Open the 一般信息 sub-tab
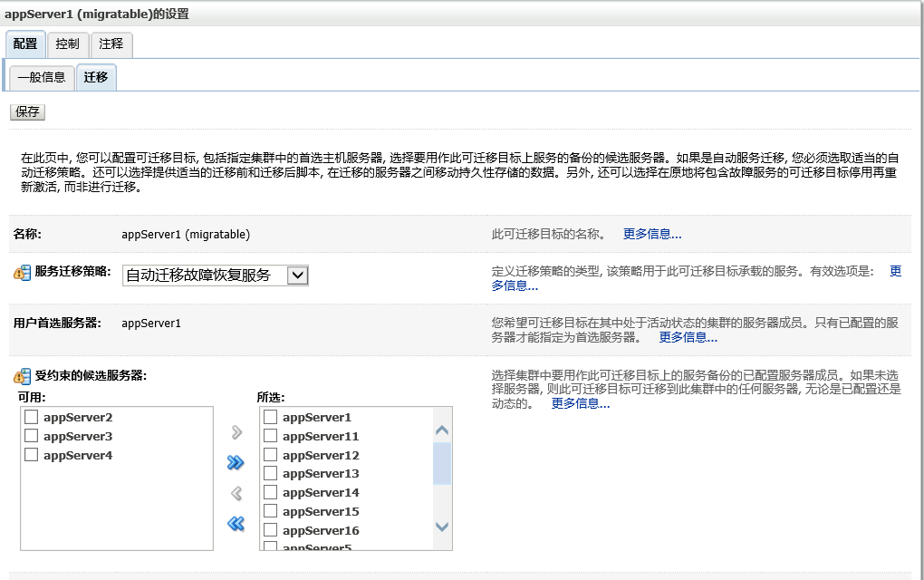The height and width of the screenshot is (580, 924). tap(42, 78)
